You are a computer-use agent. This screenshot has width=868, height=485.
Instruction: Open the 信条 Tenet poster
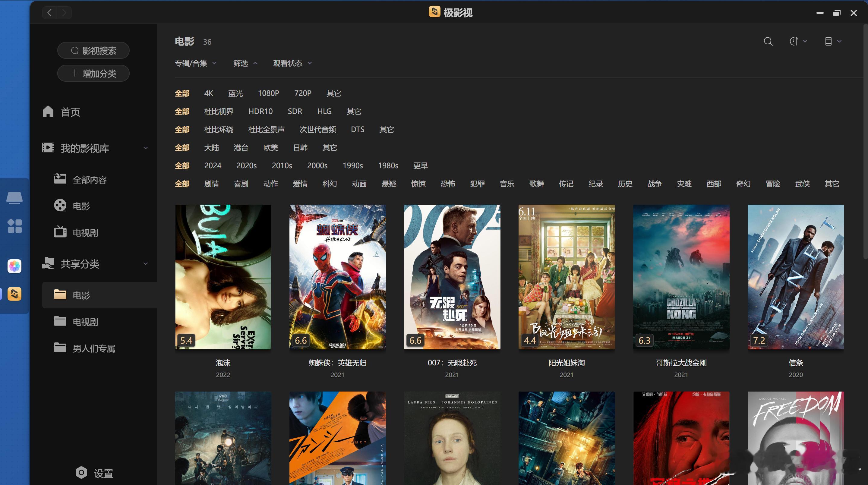click(796, 277)
